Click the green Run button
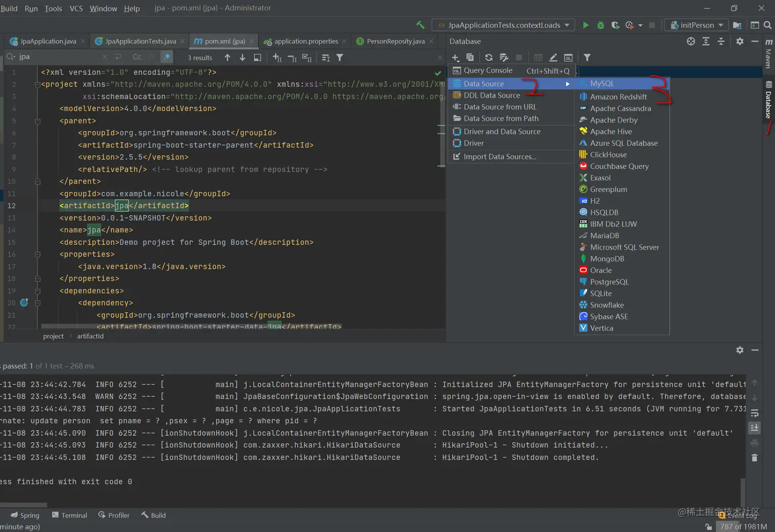 585,25
